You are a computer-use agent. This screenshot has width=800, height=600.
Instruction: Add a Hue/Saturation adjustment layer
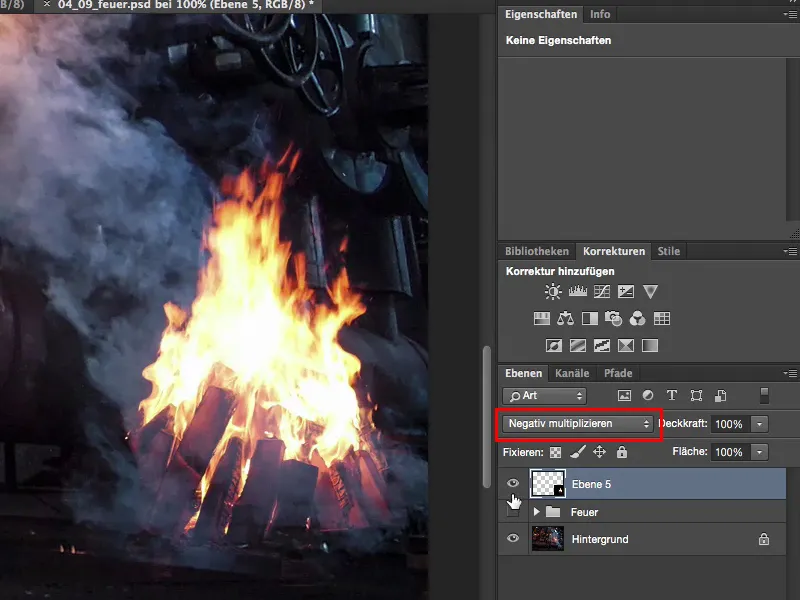tap(541, 319)
